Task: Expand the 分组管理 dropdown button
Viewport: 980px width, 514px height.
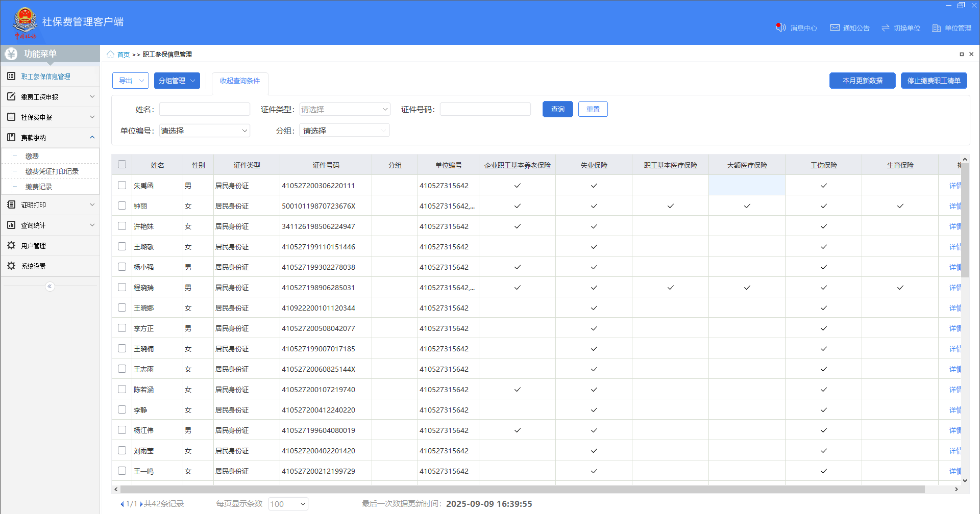Action: click(x=177, y=81)
